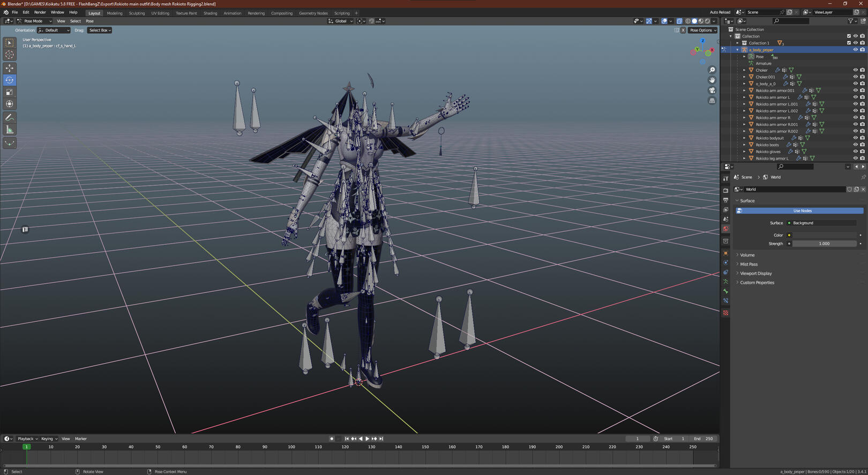The width and height of the screenshot is (868, 475).
Task: Expand the Viewport Display section
Action: pos(755,274)
